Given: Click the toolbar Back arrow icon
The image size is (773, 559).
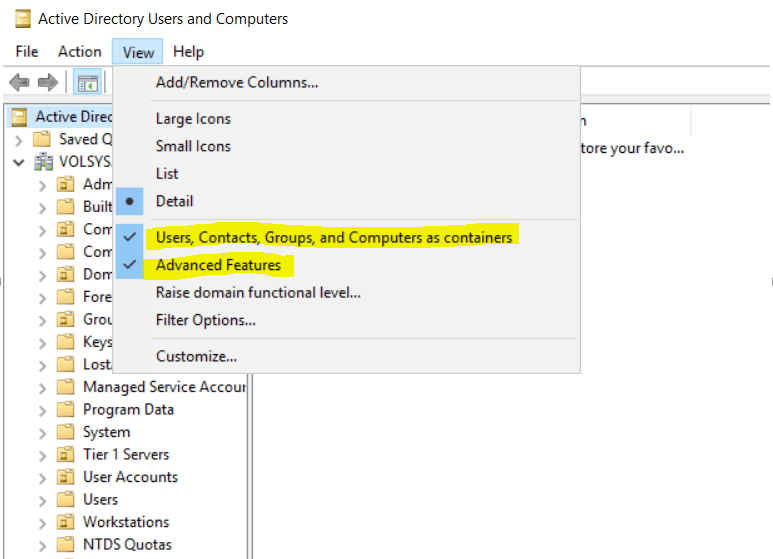Looking at the screenshot, I should pyautogui.click(x=19, y=83).
